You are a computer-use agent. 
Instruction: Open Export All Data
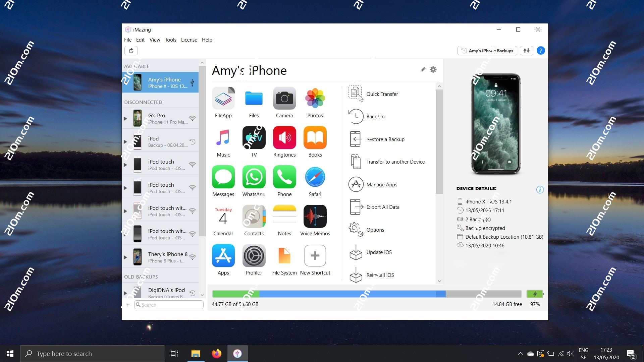383,207
